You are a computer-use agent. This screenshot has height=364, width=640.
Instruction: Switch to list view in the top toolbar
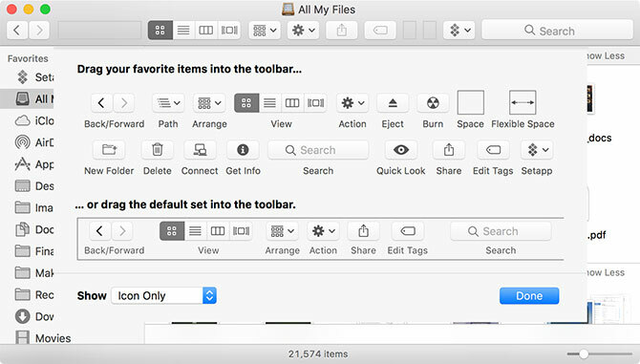pyautogui.click(x=183, y=31)
